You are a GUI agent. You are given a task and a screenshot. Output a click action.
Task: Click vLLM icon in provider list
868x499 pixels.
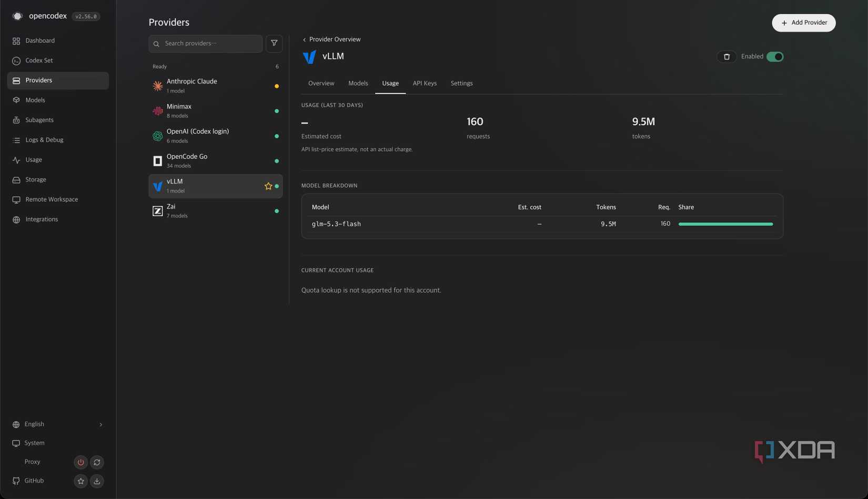tap(157, 186)
